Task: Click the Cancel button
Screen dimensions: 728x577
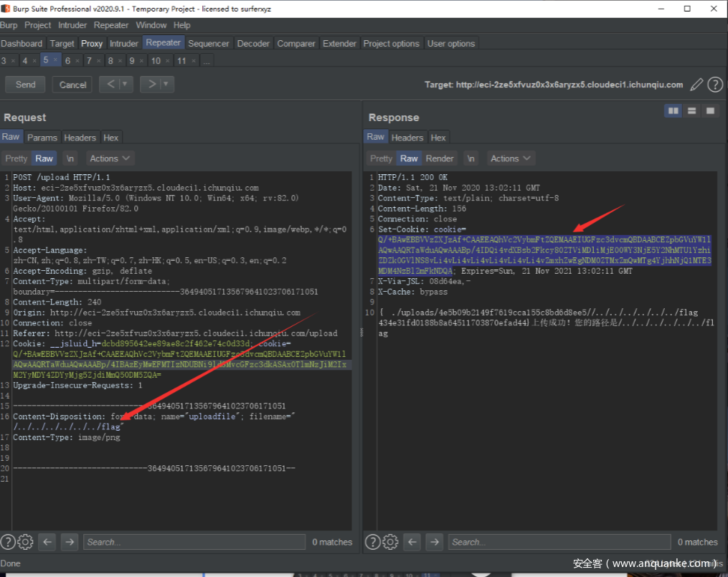Action: click(x=72, y=85)
